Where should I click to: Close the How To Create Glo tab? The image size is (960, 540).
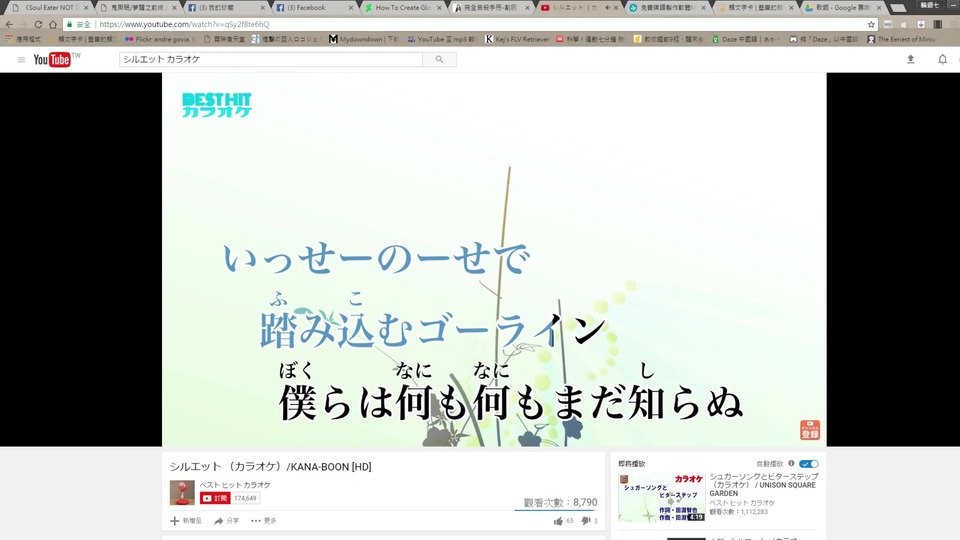click(x=439, y=8)
